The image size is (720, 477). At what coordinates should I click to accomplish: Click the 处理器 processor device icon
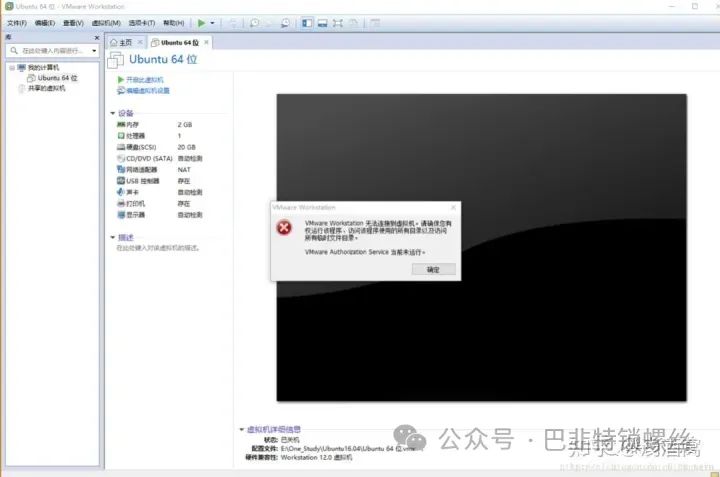(x=121, y=136)
